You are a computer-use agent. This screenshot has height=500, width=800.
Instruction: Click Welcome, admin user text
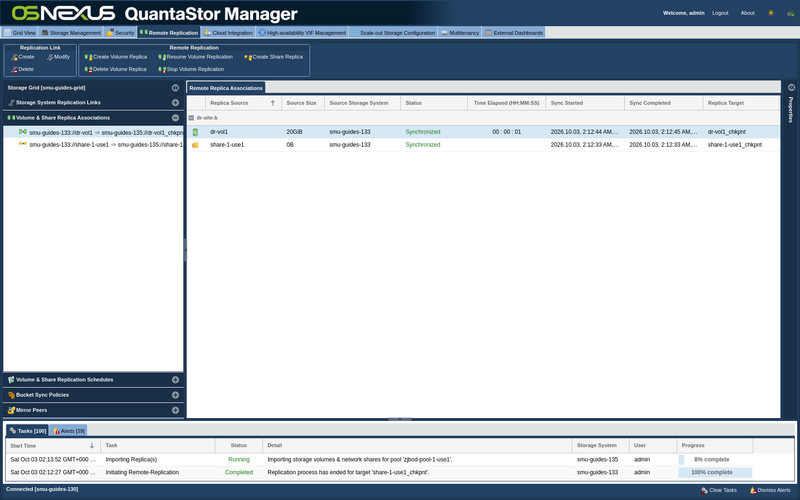pyautogui.click(x=683, y=13)
